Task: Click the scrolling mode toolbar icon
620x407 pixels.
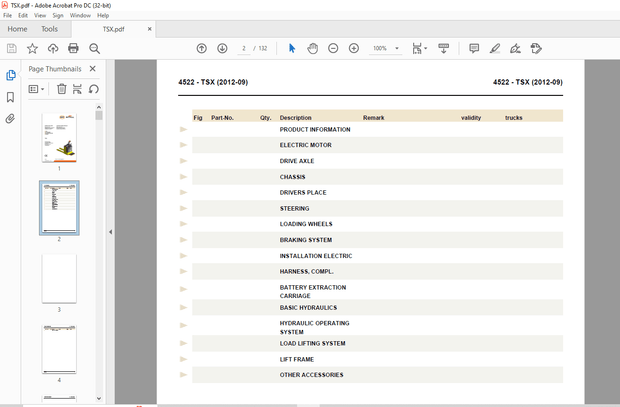Action: click(x=444, y=49)
